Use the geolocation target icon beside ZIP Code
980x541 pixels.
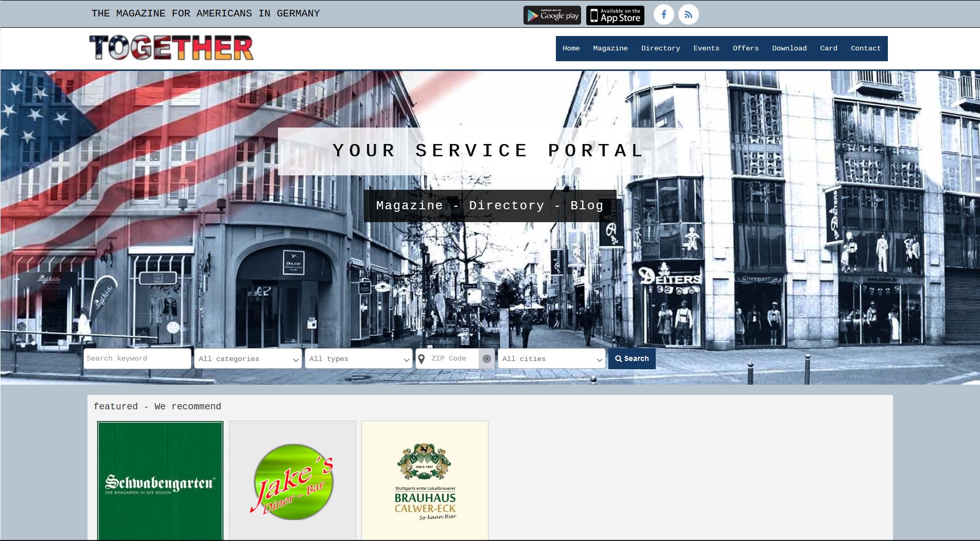click(x=486, y=358)
